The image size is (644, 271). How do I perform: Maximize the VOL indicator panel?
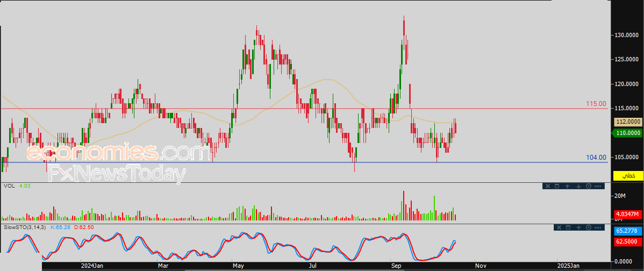coord(557,186)
